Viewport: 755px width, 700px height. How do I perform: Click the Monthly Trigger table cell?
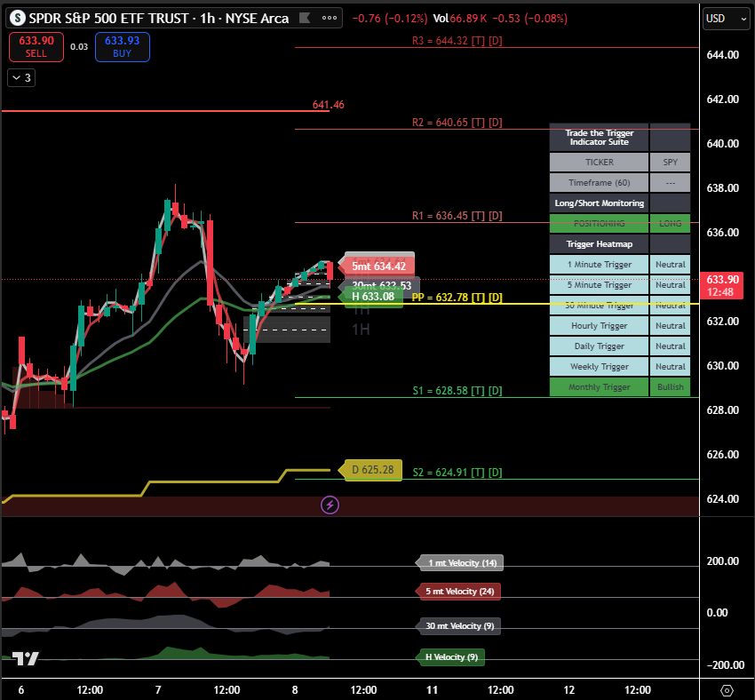tap(599, 387)
